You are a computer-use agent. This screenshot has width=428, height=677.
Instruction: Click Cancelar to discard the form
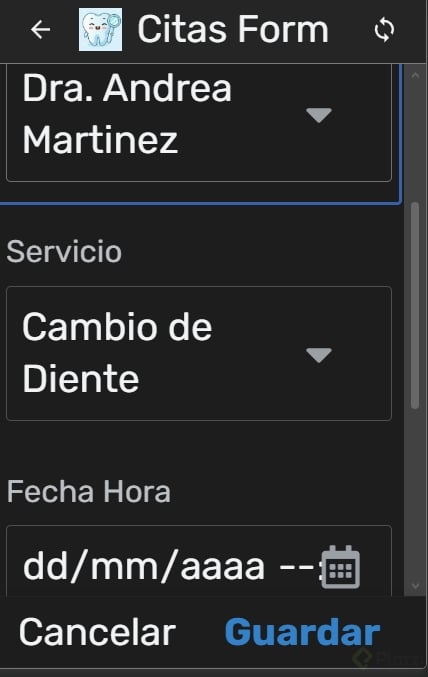pos(97,632)
